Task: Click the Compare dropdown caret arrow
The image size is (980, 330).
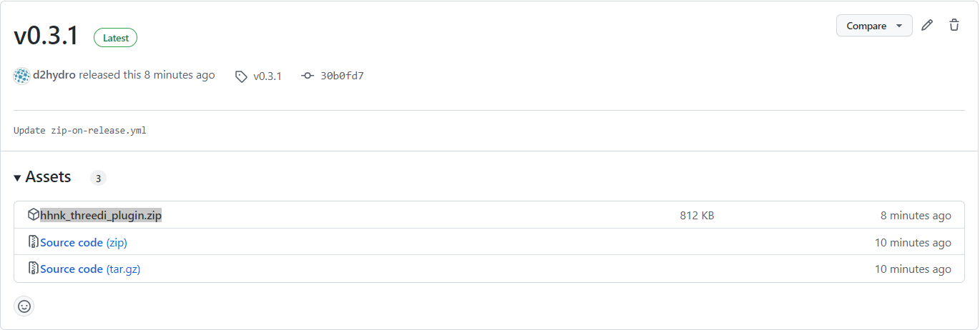Action: tap(899, 26)
